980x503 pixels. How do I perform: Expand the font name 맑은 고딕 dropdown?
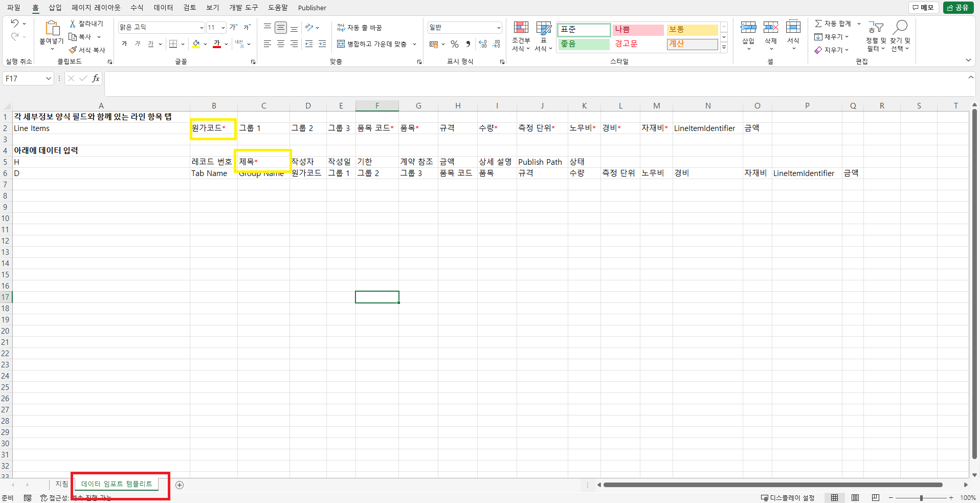point(202,28)
